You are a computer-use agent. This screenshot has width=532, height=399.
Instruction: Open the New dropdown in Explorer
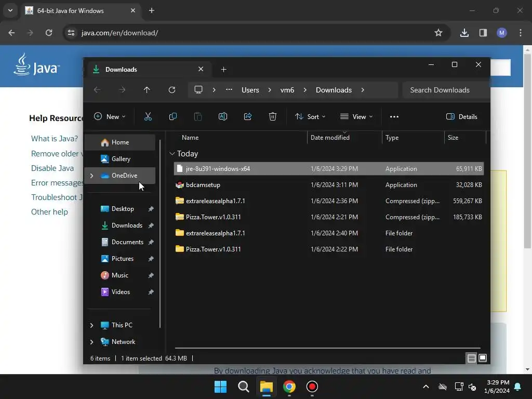[x=110, y=117]
